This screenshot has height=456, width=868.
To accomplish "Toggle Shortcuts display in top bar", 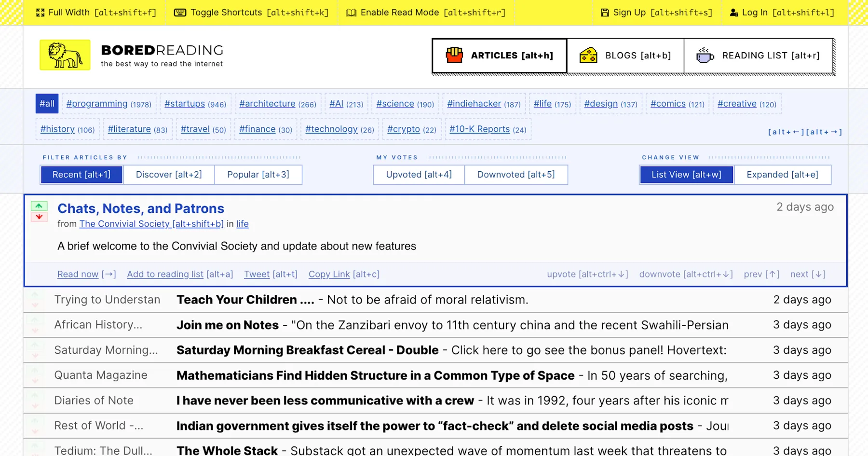I will click(x=251, y=13).
